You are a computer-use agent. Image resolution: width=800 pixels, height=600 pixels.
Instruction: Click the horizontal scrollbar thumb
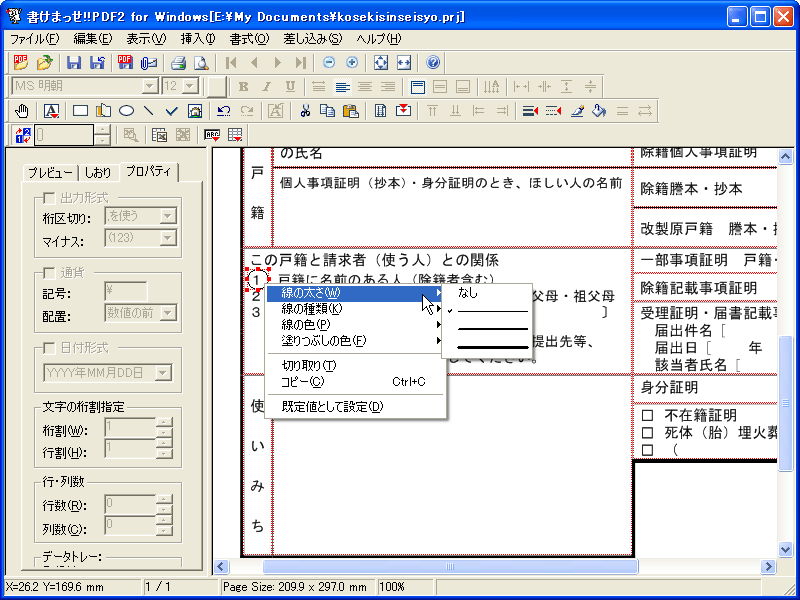click(x=449, y=566)
